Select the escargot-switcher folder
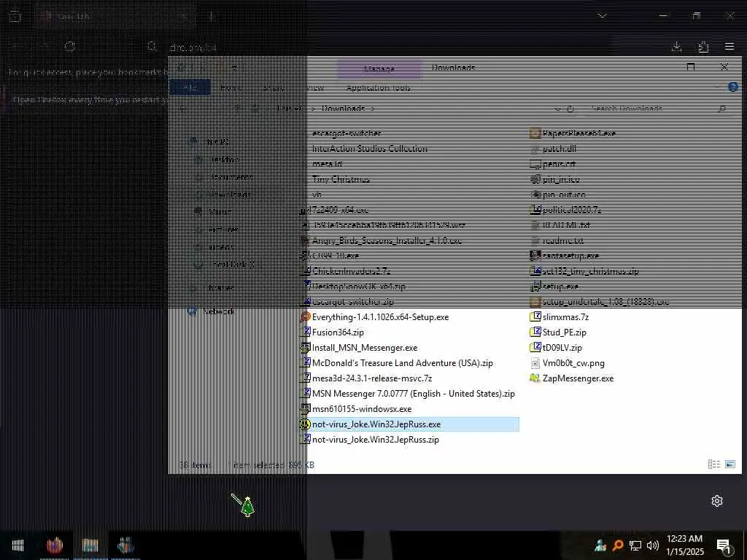Viewport: 747px width, 560px height. pyautogui.click(x=347, y=133)
